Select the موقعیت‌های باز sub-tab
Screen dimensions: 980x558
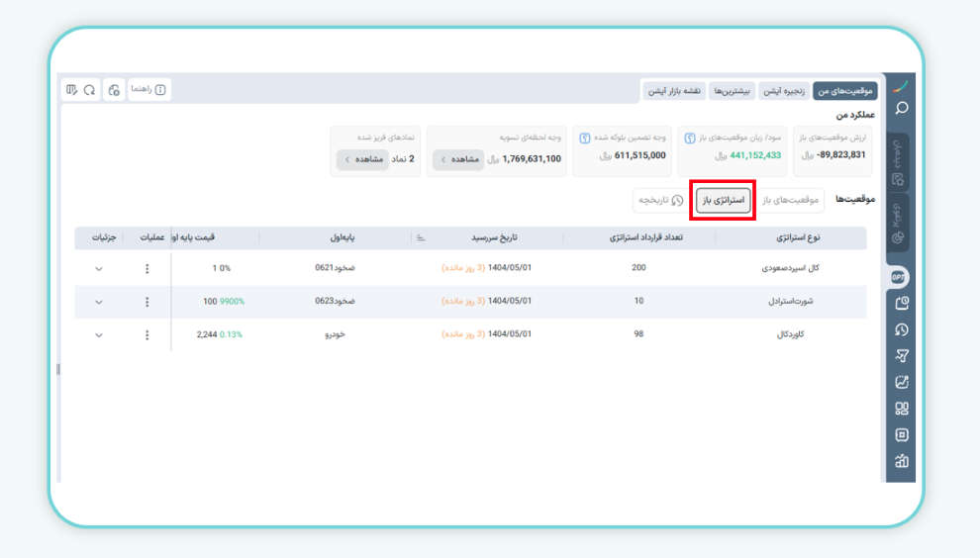point(791,200)
